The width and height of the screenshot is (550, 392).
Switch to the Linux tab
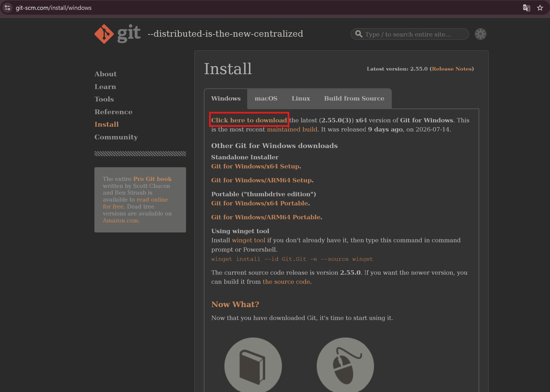pyautogui.click(x=301, y=99)
